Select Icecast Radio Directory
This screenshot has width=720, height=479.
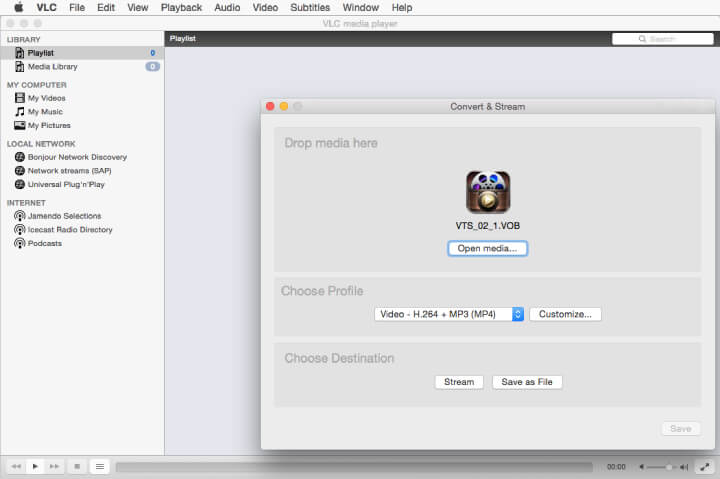click(70, 230)
